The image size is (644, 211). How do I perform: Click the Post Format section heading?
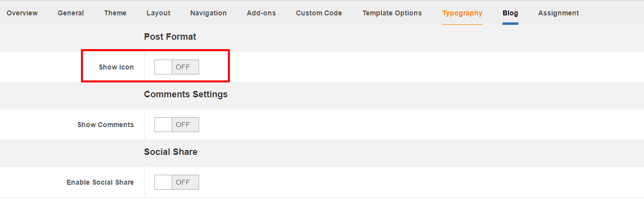pos(170,37)
